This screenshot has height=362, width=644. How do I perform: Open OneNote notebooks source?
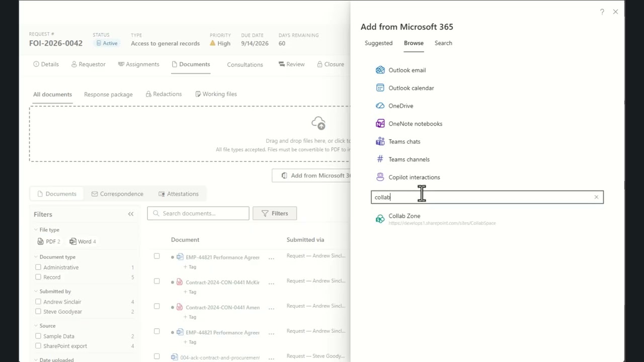(x=409, y=124)
